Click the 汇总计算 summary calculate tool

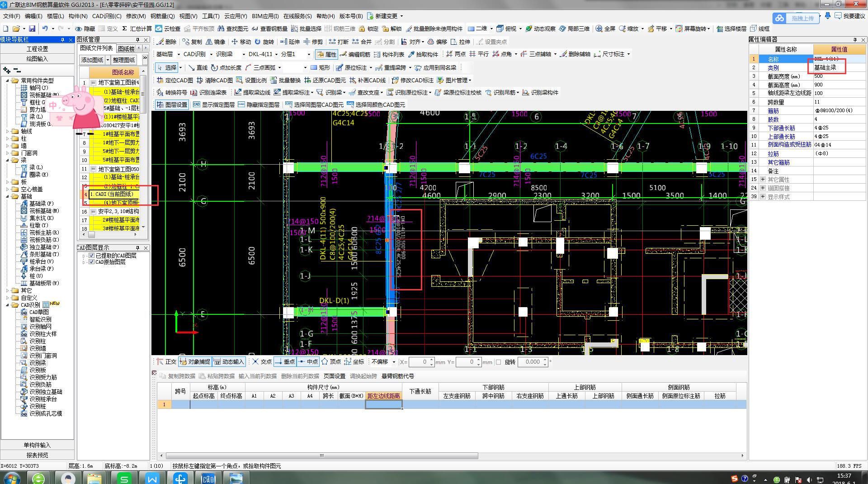coord(137,28)
